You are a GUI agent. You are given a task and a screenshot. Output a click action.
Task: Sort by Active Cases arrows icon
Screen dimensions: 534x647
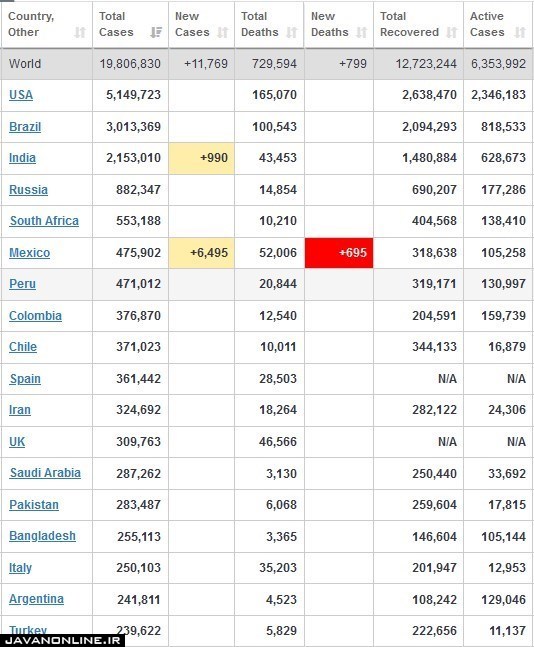(x=520, y=32)
